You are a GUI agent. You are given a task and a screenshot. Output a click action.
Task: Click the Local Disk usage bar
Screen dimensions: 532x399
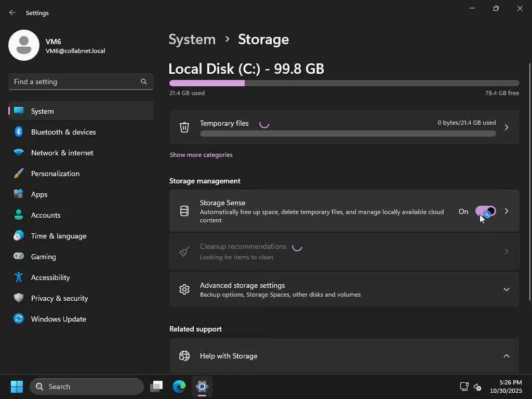pos(344,83)
